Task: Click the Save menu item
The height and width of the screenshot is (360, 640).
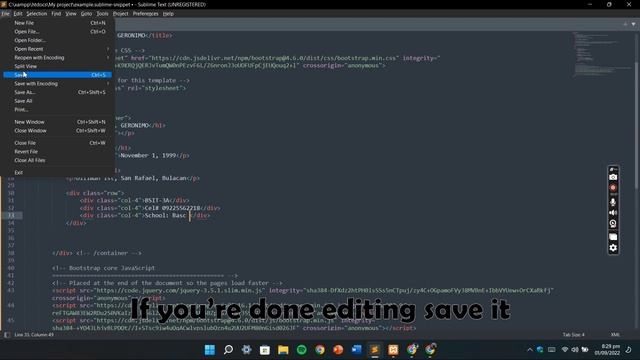Action: pyautogui.click(x=57, y=75)
